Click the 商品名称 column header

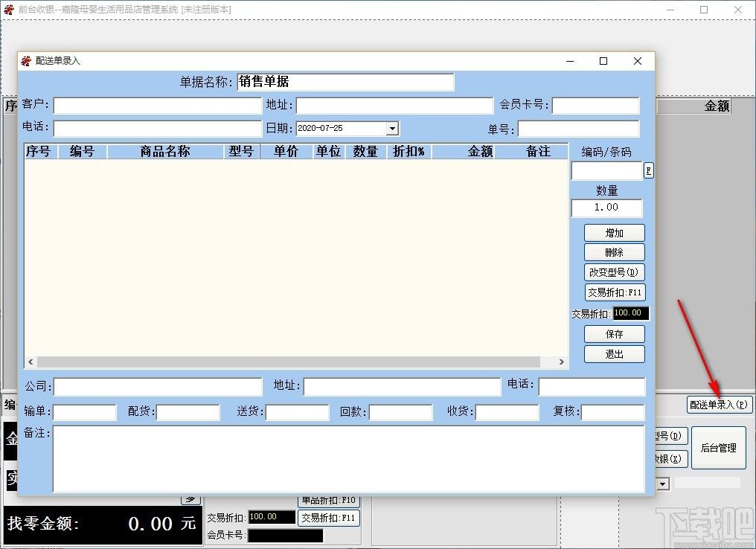pyautogui.click(x=165, y=151)
